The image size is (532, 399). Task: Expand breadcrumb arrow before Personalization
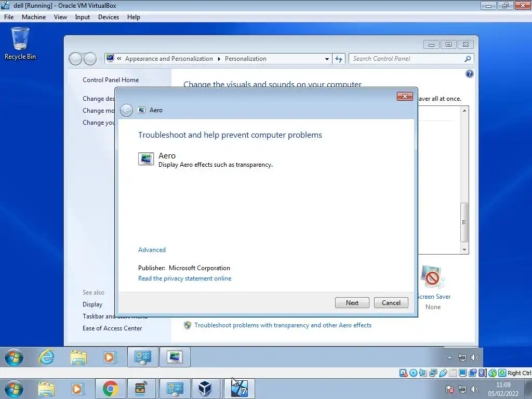coord(219,59)
